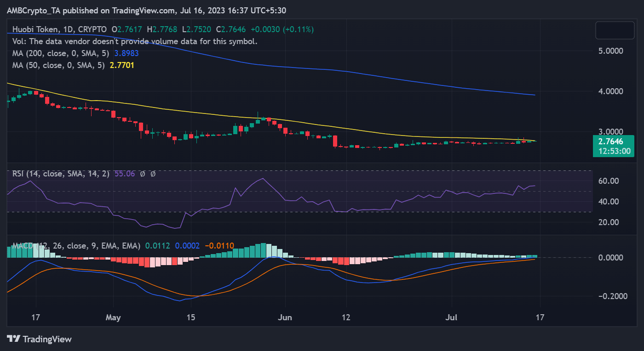Click the RSI value 55.06

click(125, 174)
